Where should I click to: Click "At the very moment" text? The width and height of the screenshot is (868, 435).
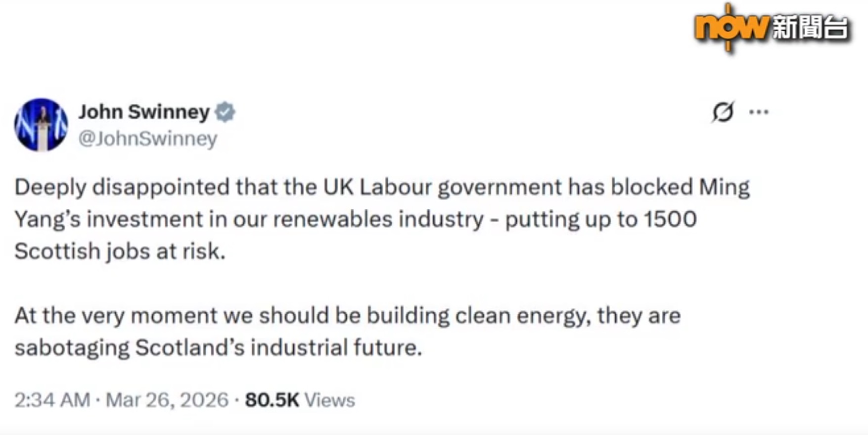point(115,316)
